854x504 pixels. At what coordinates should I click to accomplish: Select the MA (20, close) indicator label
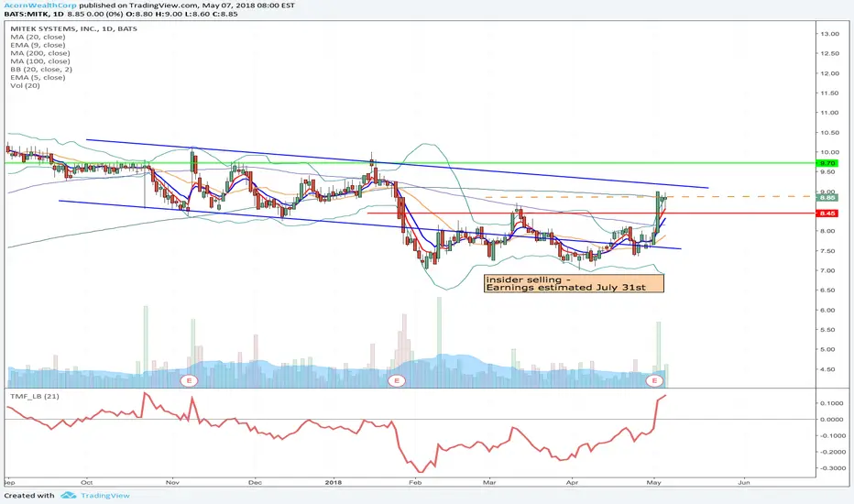click(38, 37)
